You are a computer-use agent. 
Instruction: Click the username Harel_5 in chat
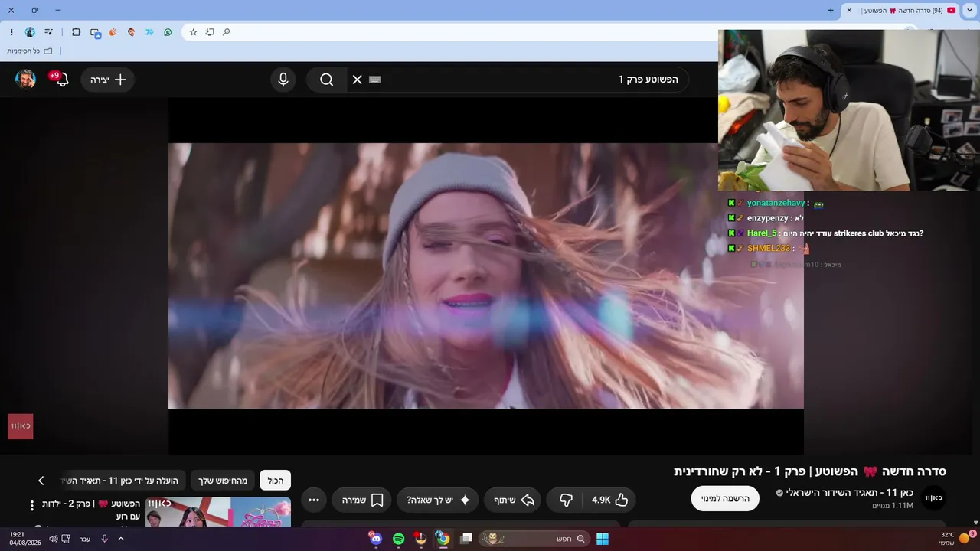(x=762, y=233)
